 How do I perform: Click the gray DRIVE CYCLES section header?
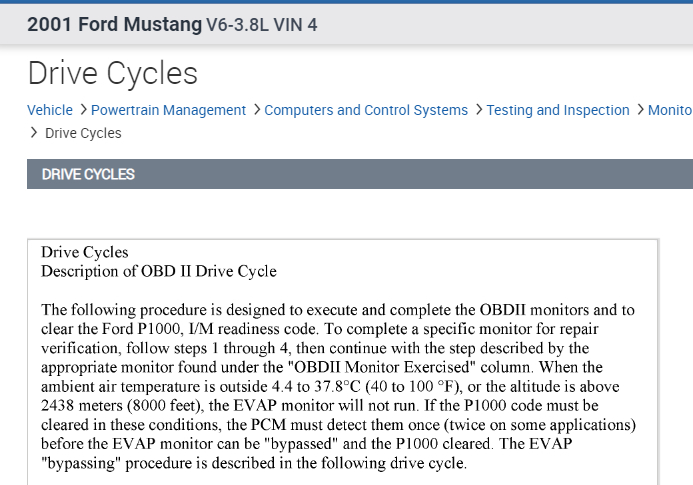(88, 174)
